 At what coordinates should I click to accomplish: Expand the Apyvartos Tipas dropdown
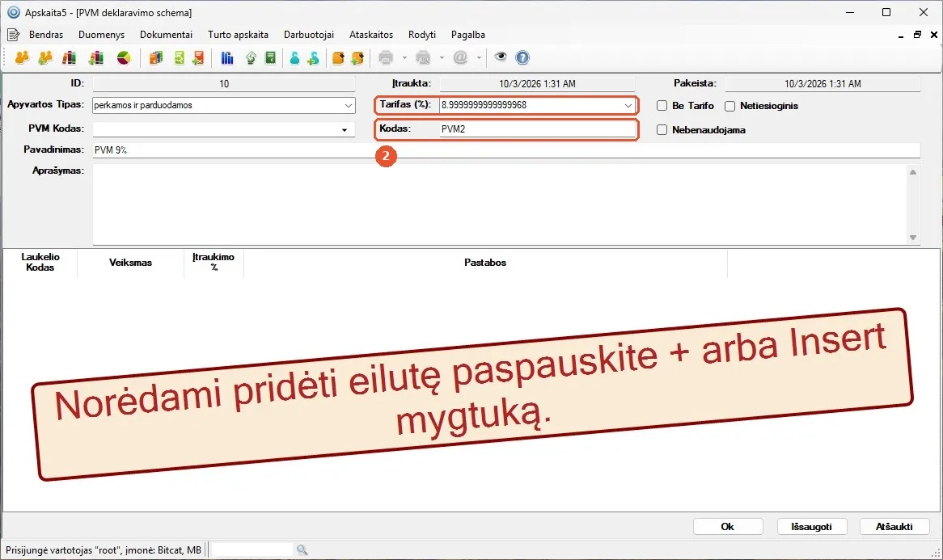click(x=349, y=105)
